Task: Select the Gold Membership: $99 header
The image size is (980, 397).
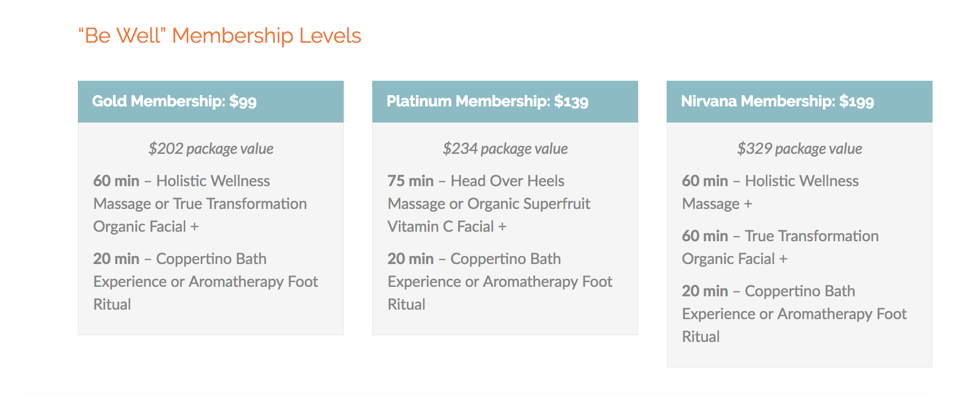Action: (x=174, y=101)
